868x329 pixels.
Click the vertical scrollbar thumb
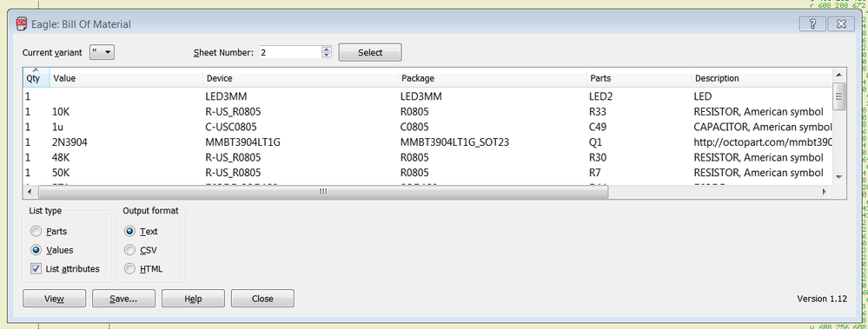click(x=839, y=96)
